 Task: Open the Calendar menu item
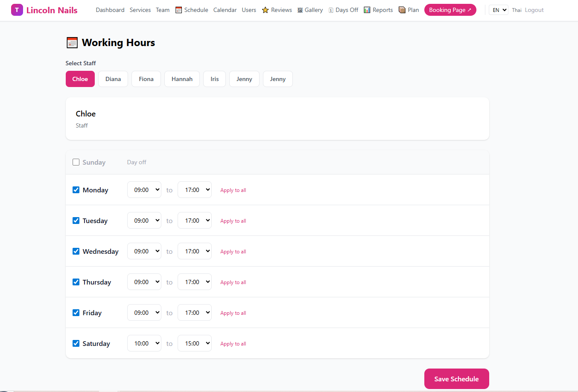click(x=225, y=10)
